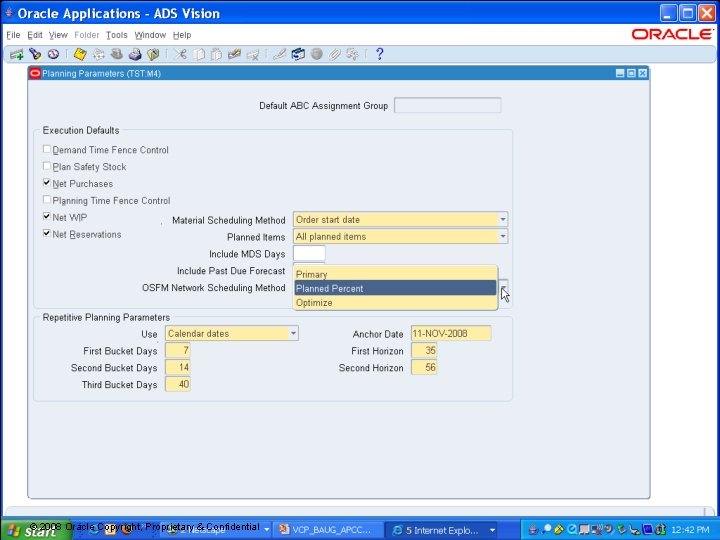720x540 pixels.
Task: Click the Folder Tools icon
Action: click(352, 54)
